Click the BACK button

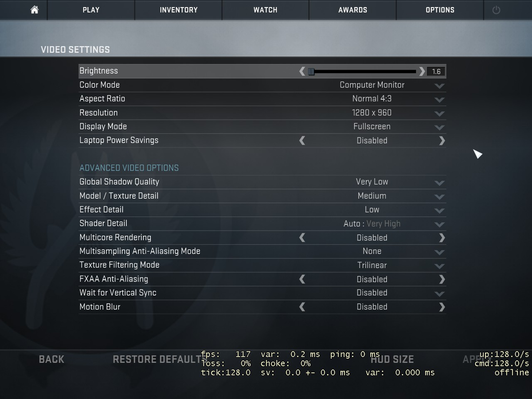pos(51,359)
